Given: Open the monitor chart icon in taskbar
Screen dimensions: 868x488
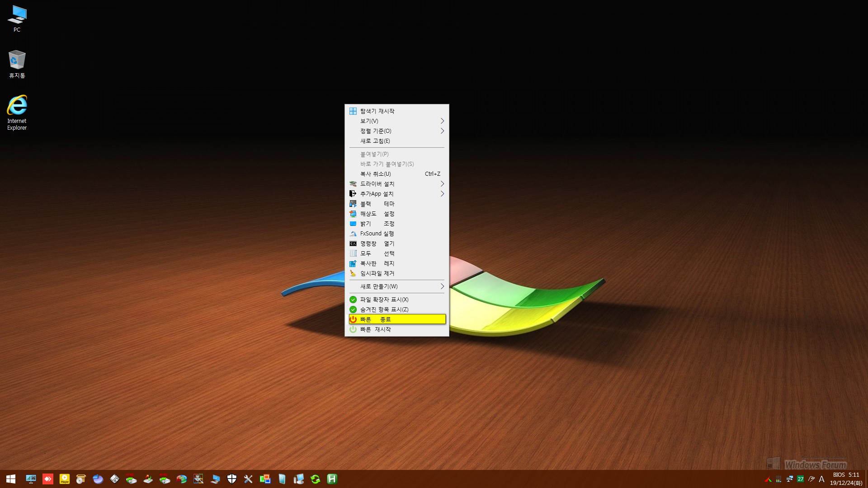Looking at the screenshot, I should click(31, 479).
